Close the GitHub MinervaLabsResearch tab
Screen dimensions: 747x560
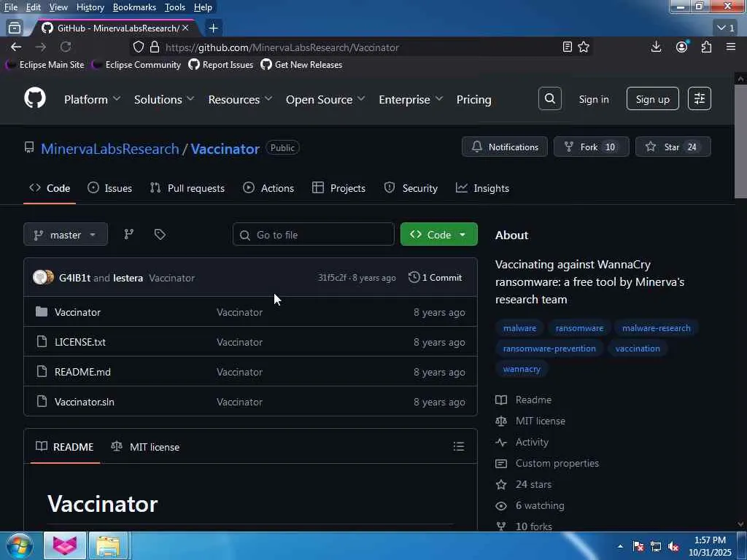click(185, 28)
